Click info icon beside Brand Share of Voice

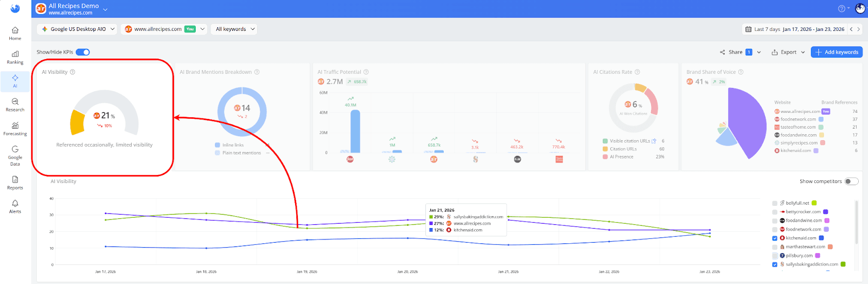pyautogui.click(x=741, y=72)
